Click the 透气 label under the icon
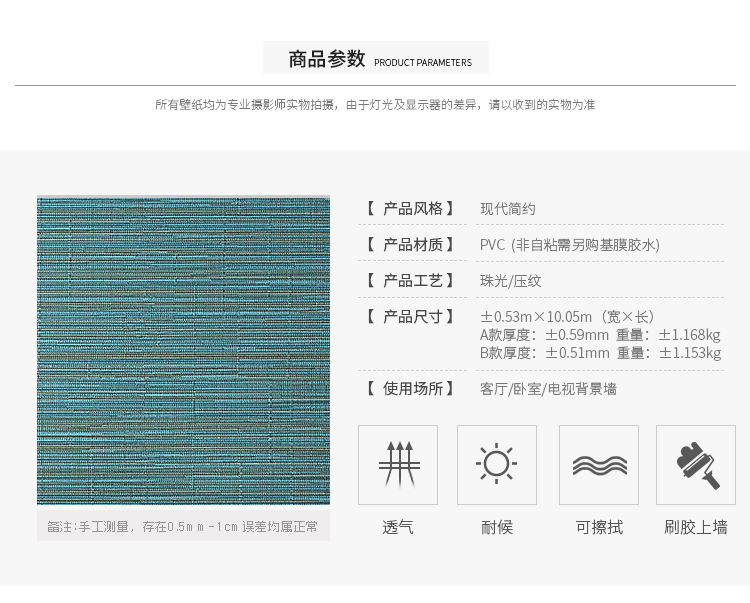The width and height of the screenshot is (750, 603). (397, 527)
